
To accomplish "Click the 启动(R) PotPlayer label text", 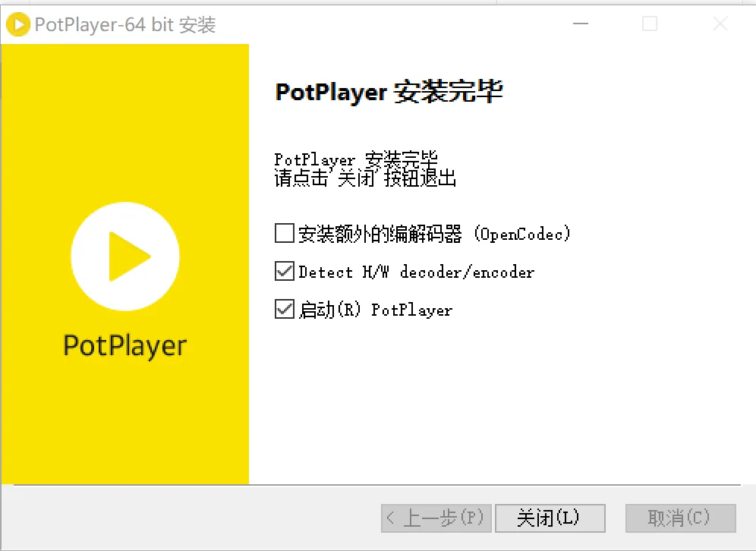I will 375,310.
